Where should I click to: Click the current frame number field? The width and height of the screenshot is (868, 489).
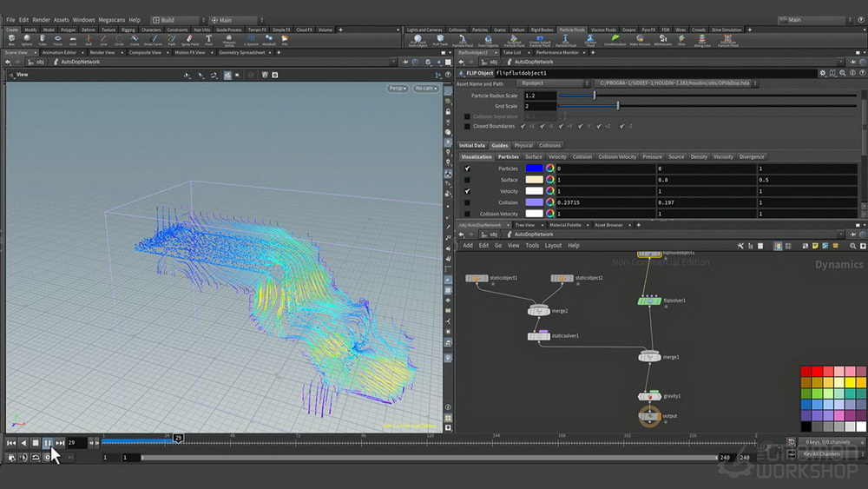coord(77,442)
